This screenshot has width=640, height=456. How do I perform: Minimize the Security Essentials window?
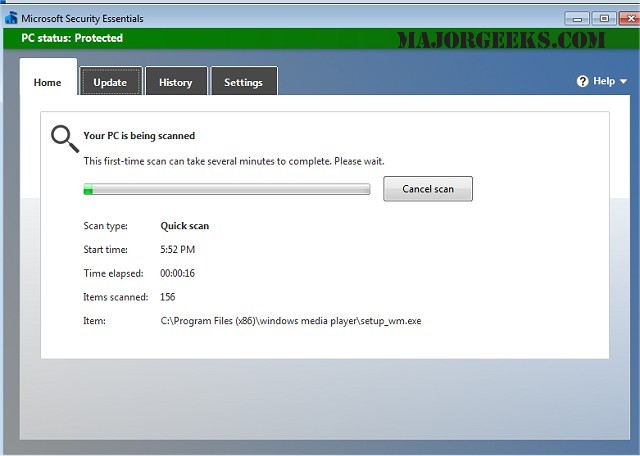click(x=577, y=19)
